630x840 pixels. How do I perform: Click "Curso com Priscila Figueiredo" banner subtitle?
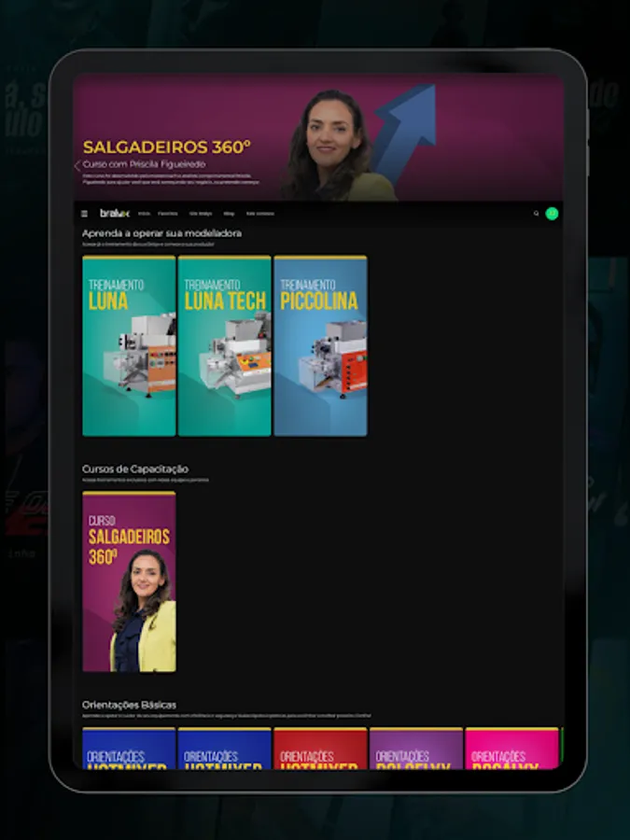pos(144,164)
